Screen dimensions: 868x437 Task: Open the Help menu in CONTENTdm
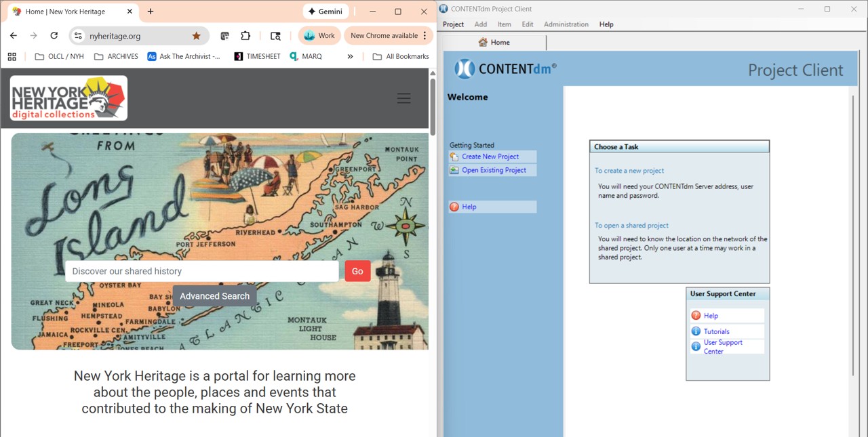pos(606,24)
